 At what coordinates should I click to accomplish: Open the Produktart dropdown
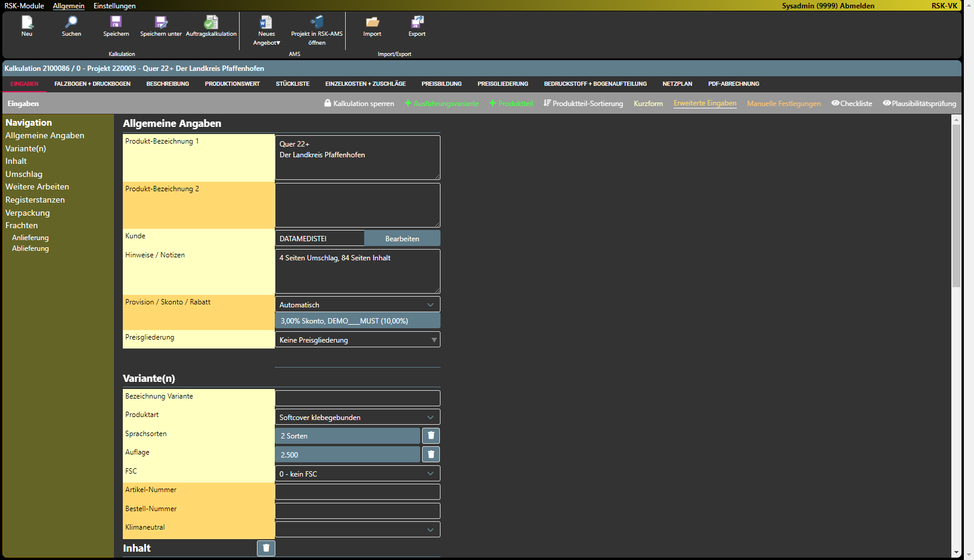click(x=358, y=417)
